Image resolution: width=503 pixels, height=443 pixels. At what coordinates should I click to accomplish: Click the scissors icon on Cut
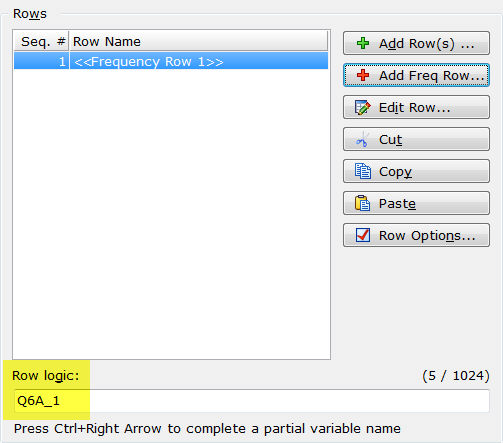(363, 139)
